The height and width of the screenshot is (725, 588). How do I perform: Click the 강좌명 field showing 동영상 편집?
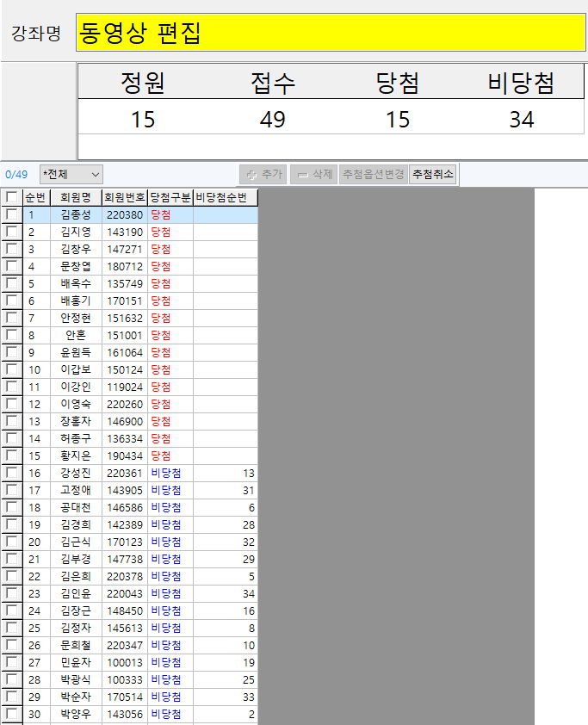(x=331, y=33)
